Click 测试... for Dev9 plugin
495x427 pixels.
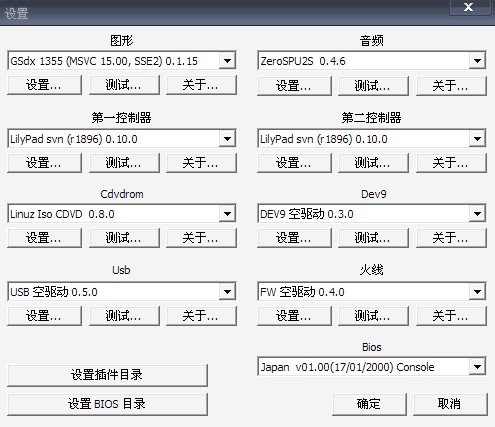[x=373, y=238]
